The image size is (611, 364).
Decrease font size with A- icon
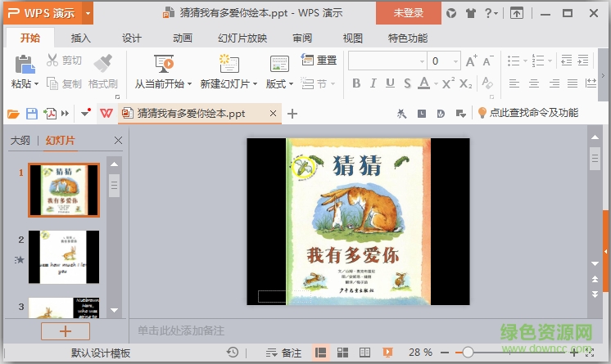[488, 61]
